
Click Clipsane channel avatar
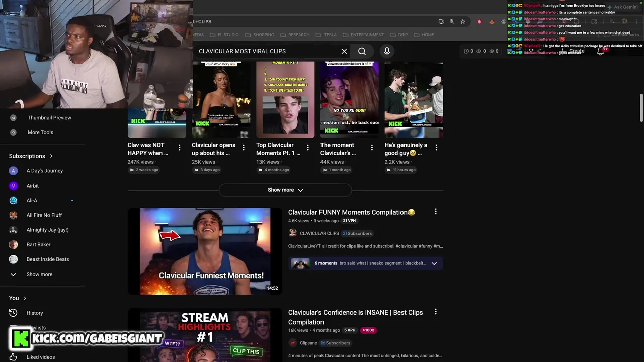coord(292,343)
